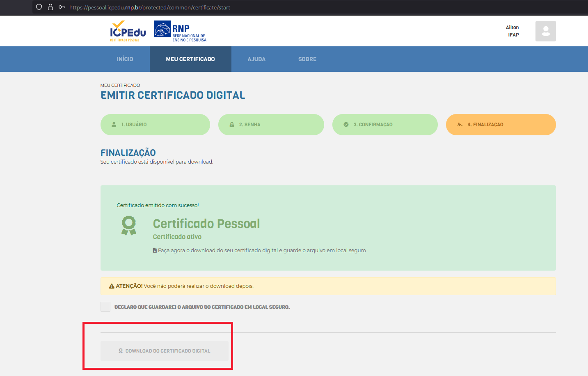
Task: Click the key permissions icon in address bar
Action: [62, 7]
